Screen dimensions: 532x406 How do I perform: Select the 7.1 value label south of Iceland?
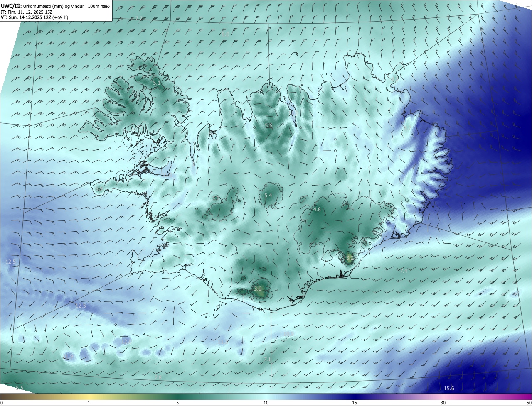pos(267,359)
